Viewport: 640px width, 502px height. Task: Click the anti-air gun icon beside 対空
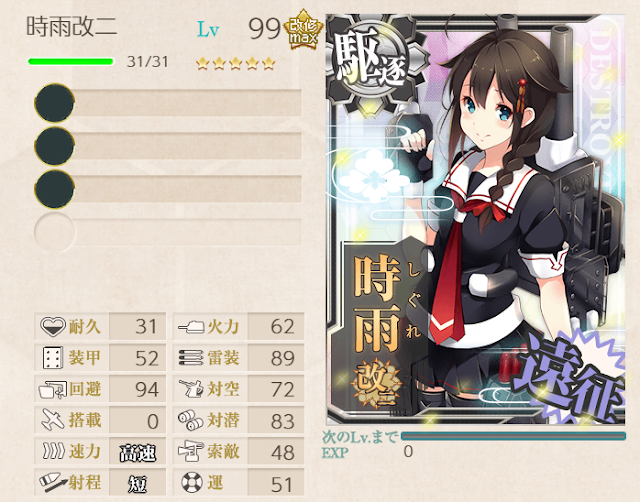191,389
